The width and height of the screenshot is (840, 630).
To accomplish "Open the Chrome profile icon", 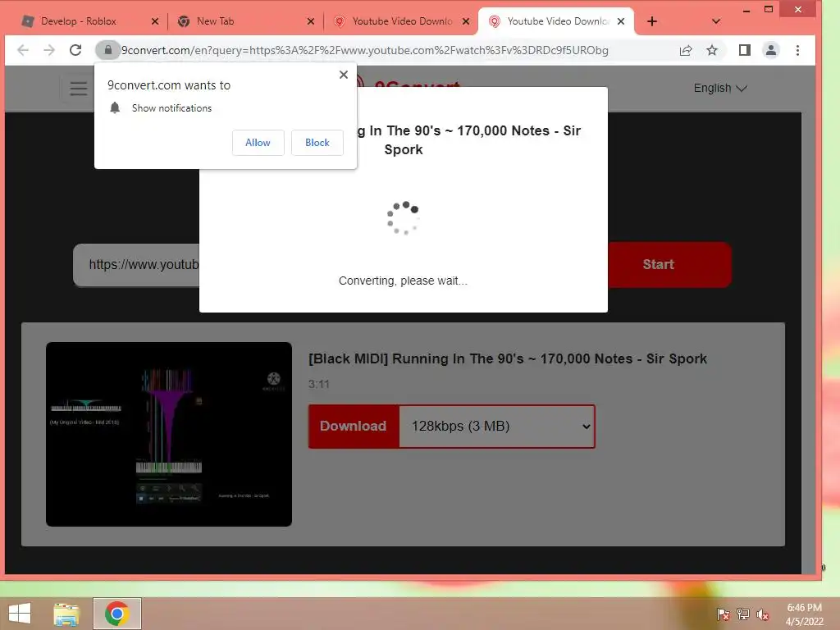I will [771, 50].
